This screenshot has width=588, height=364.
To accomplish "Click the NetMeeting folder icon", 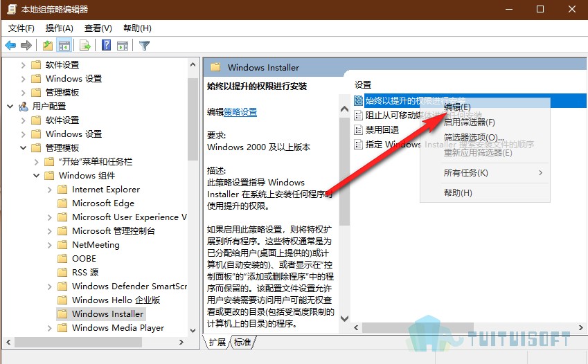I will tap(62, 245).
